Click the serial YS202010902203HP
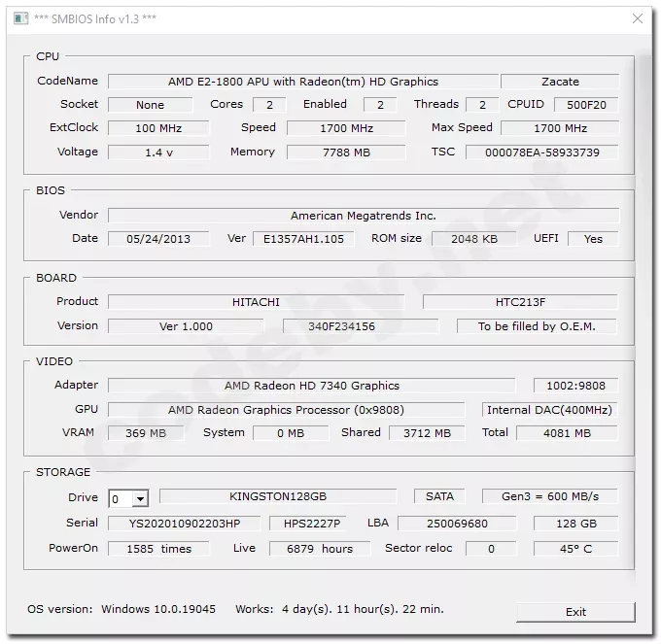 point(185,524)
